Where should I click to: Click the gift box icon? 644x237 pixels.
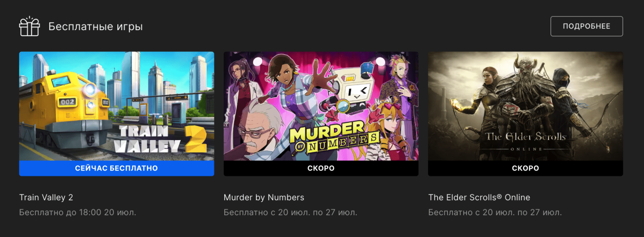coord(30,26)
